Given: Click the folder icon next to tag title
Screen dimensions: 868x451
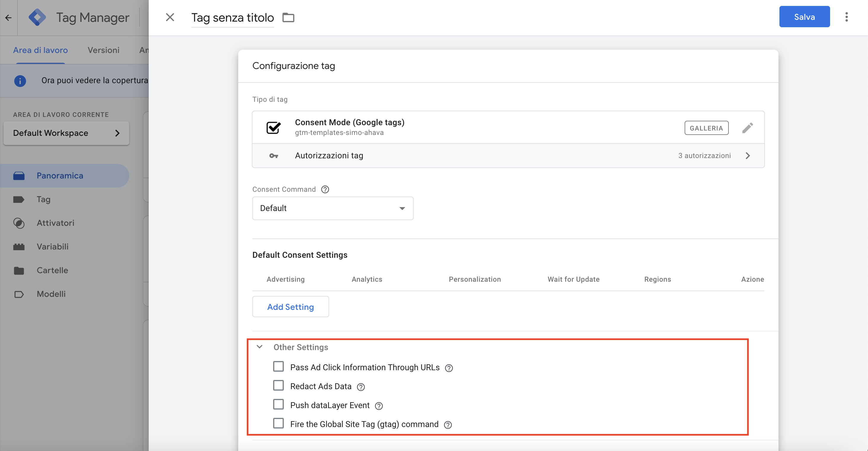Looking at the screenshot, I should point(288,17).
